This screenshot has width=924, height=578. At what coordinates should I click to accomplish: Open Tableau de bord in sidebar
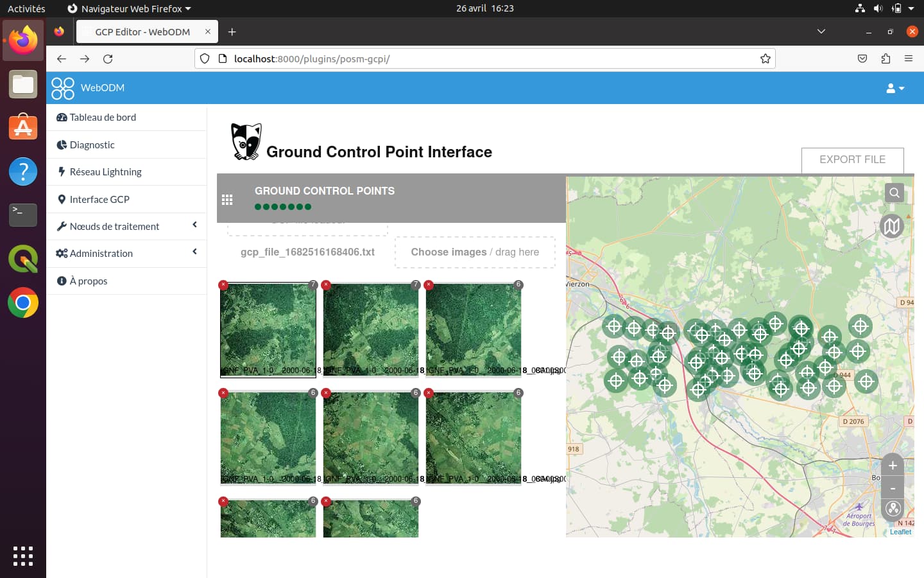(x=103, y=118)
